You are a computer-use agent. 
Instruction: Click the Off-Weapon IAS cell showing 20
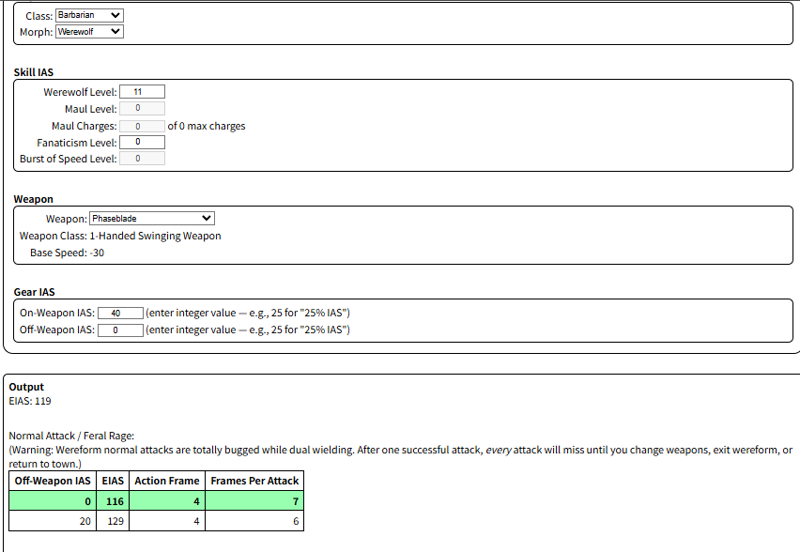53,521
